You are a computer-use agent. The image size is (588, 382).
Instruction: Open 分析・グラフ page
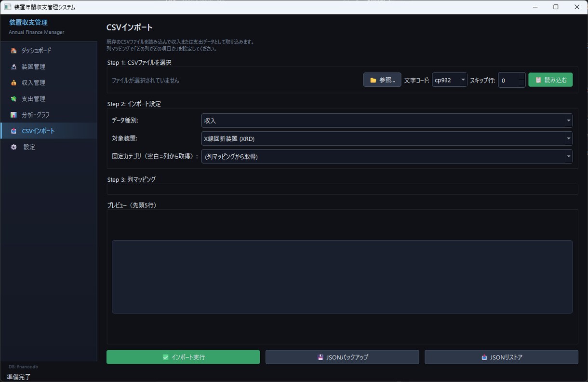48,115
